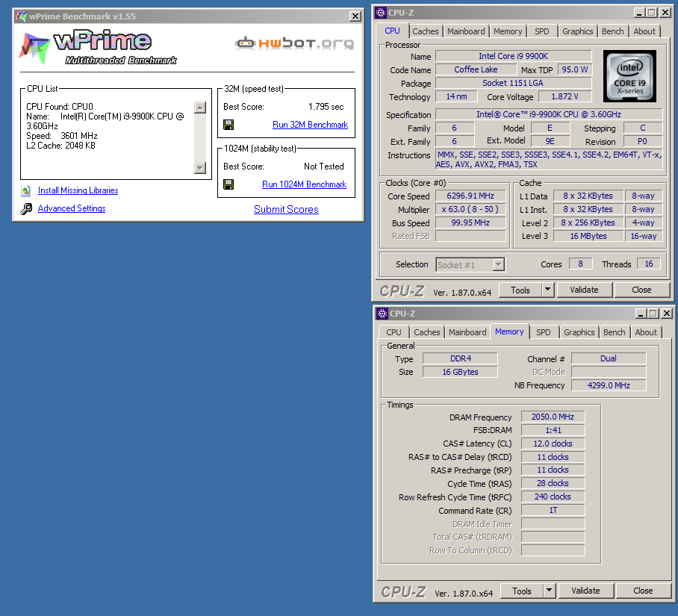Click the CPU-Z title icon in upper window

[381, 13]
